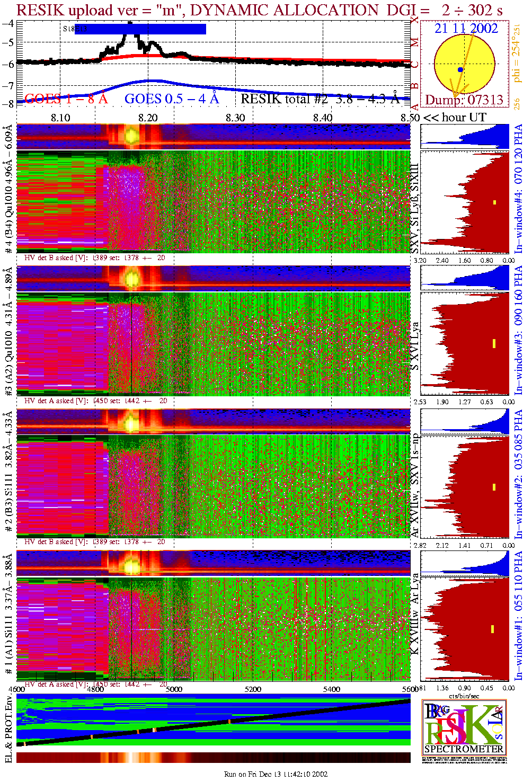Image resolution: width=532 pixels, height=782 pixels.
Task: Select the GOES 0.5 – 4 Å legend label
Action: 171,99
